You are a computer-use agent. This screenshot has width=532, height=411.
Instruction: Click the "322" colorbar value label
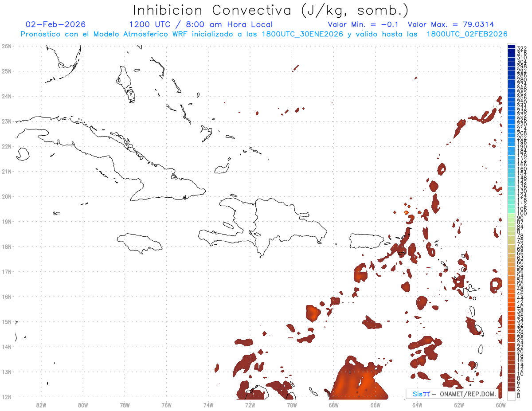(x=522, y=48)
